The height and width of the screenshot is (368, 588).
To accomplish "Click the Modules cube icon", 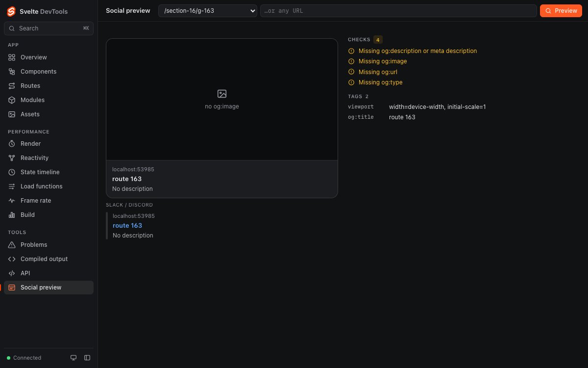I will point(12,100).
